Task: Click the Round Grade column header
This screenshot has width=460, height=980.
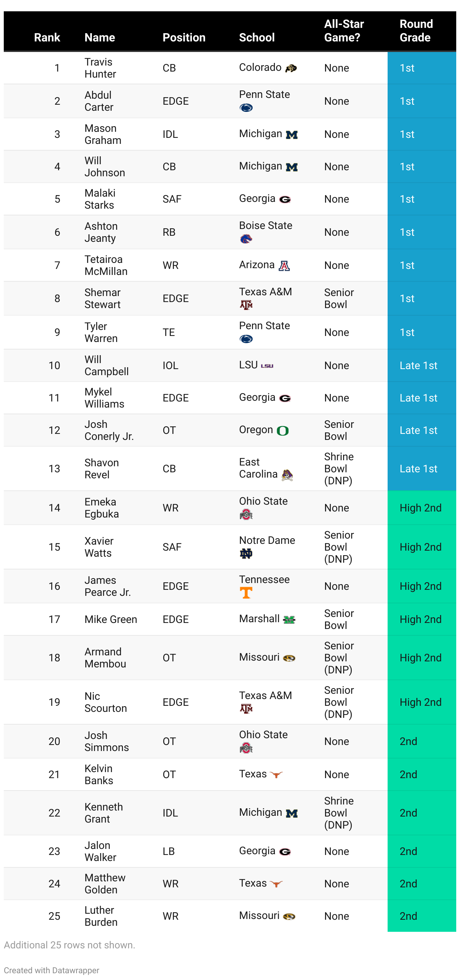Action: [x=416, y=31]
